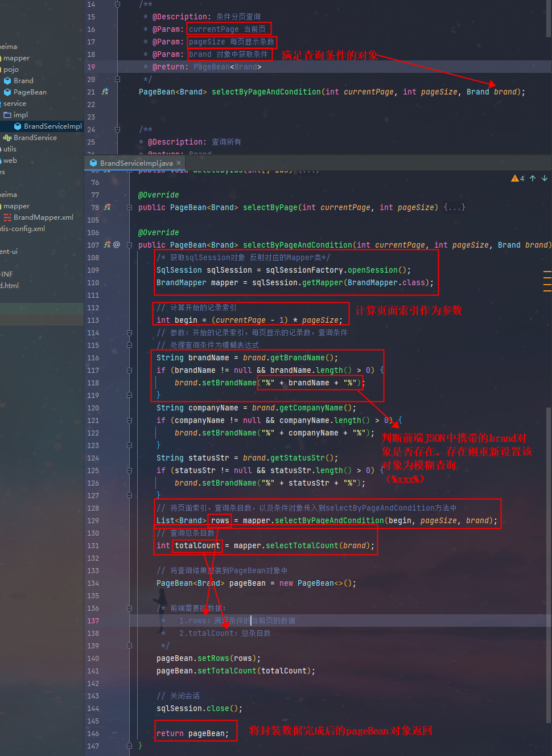Screen dimensions: 552x756
Task: Go to next highlighted error arrow
Action: click(545, 178)
